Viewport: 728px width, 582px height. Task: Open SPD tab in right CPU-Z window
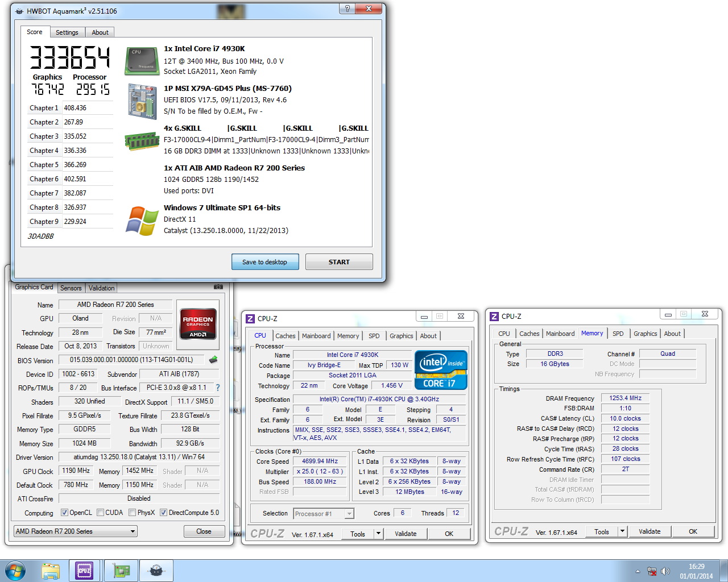click(x=618, y=334)
